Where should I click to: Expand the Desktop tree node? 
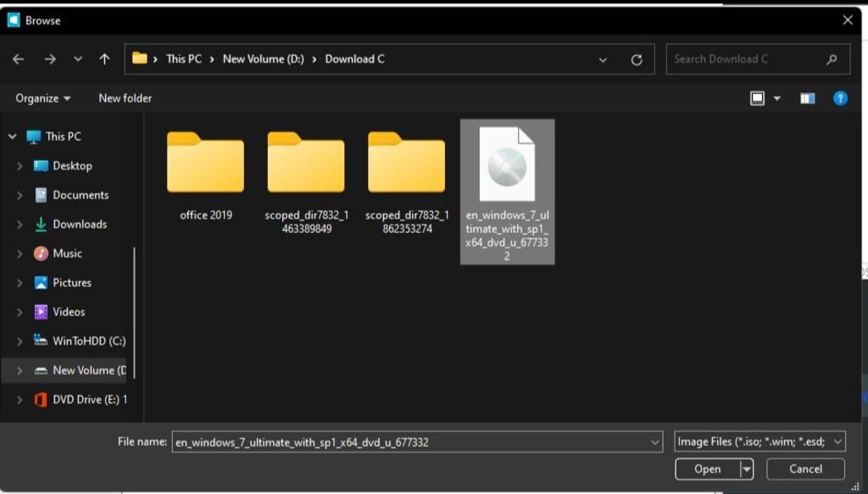(x=20, y=166)
